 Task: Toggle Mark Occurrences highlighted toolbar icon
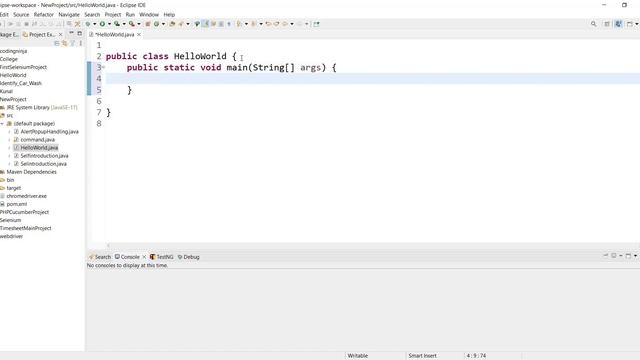(205, 24)
